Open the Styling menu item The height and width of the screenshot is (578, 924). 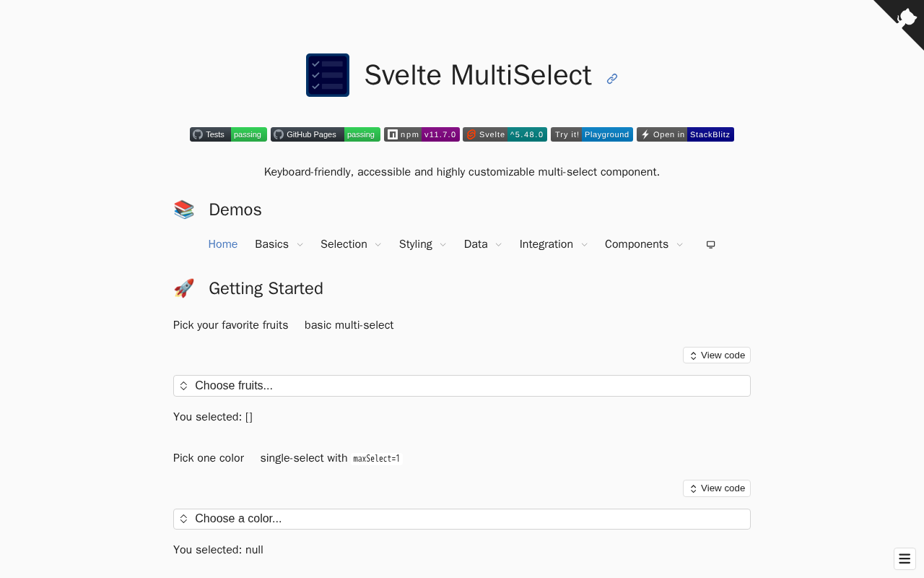(422, 244)
